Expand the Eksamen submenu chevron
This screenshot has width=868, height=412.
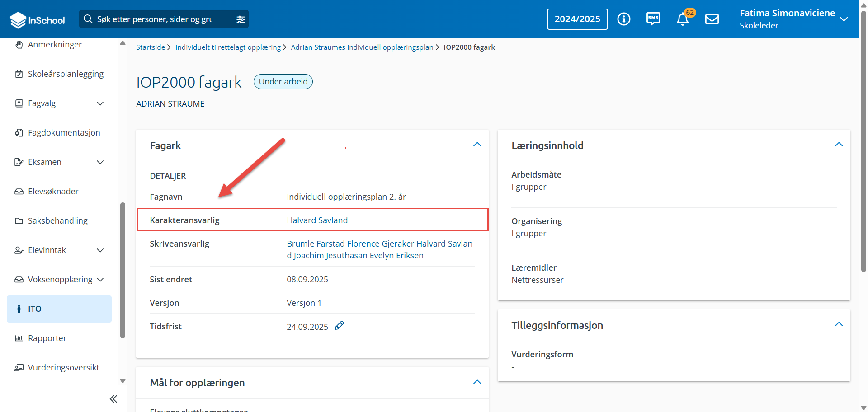[100, 162]
